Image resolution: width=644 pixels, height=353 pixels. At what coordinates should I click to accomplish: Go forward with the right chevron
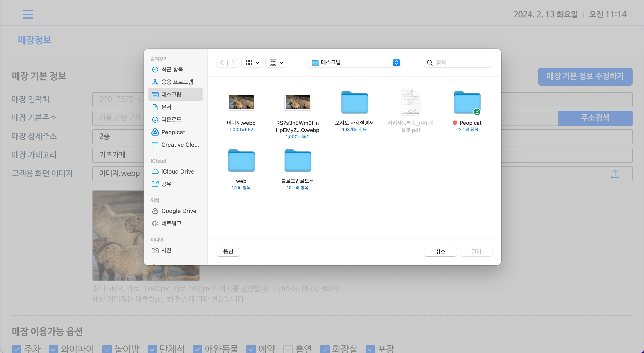(x=233, y=63)
